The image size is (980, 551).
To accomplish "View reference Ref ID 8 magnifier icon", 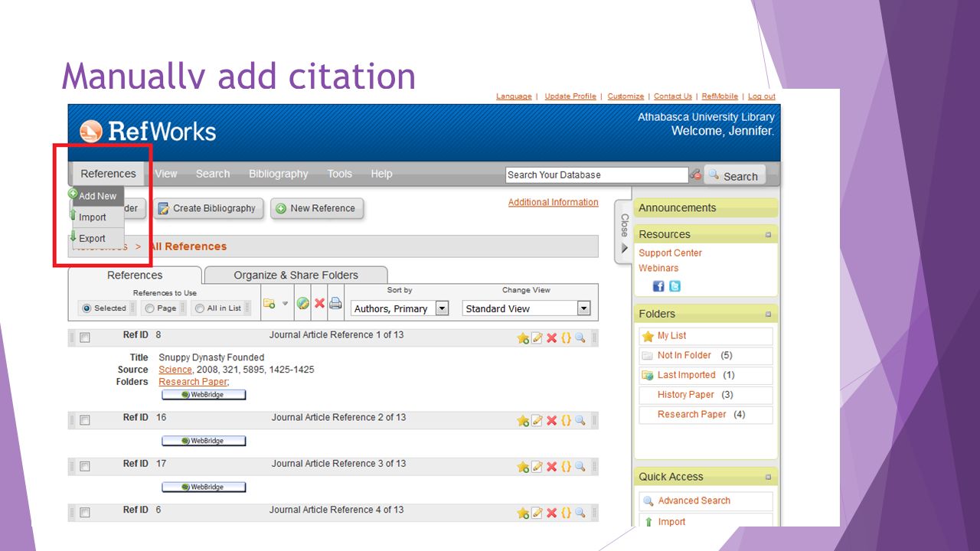I will coord(580,337).
